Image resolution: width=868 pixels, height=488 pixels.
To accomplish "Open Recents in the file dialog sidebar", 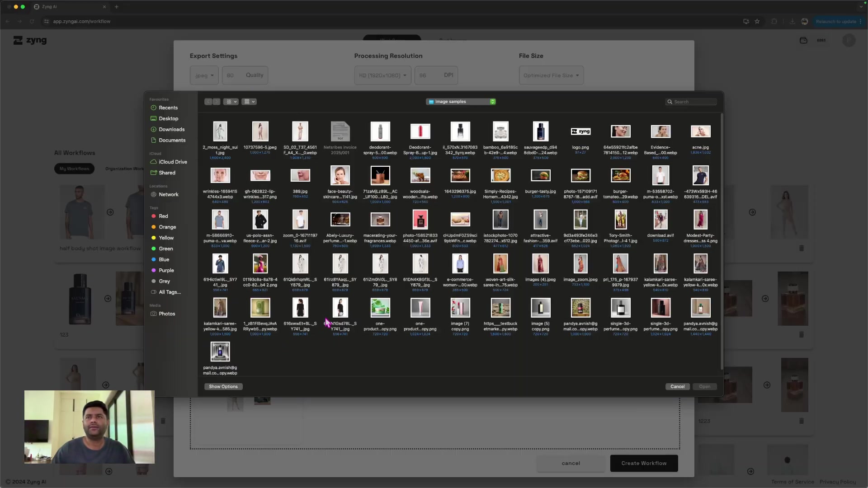I will click(168, 108).
